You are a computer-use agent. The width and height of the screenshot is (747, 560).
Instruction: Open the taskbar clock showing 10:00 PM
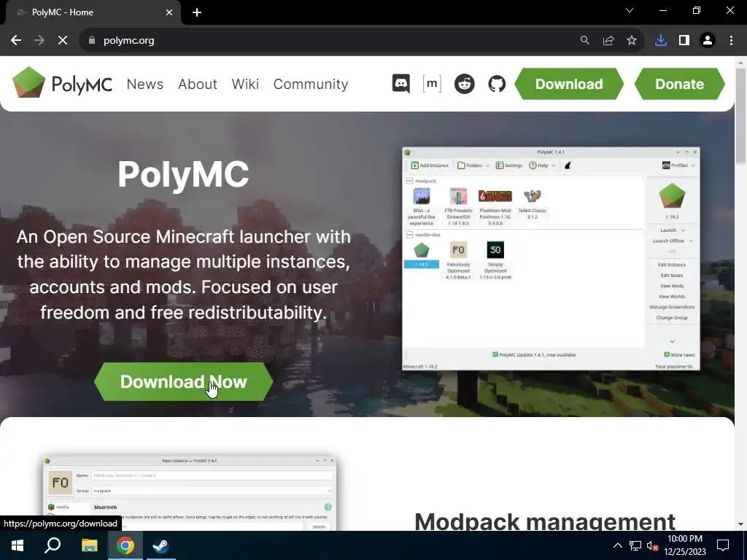tap(685, 545)
